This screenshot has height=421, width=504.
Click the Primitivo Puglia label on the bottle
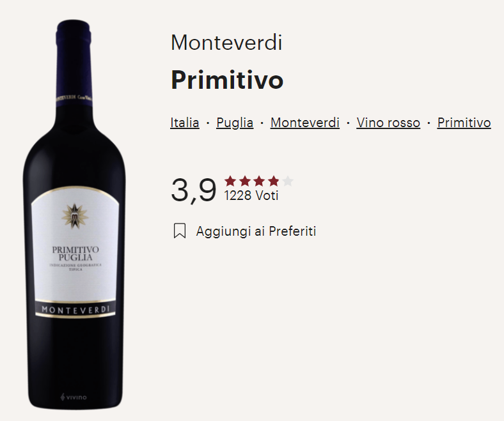click(75, 254)
